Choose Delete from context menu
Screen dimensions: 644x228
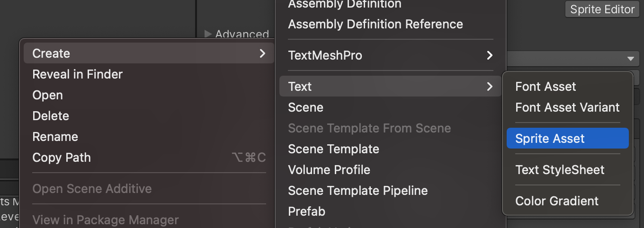[x=51, y=116]
